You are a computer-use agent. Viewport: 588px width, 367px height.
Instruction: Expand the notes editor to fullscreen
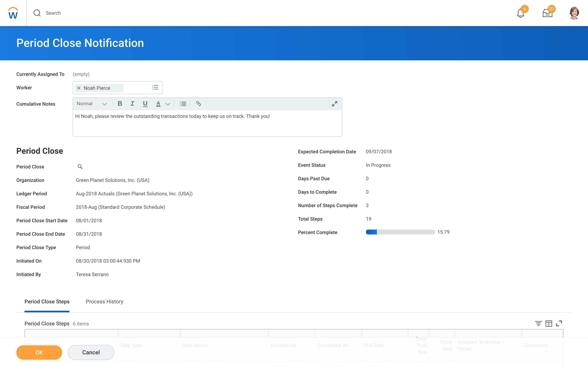[335, 104]
